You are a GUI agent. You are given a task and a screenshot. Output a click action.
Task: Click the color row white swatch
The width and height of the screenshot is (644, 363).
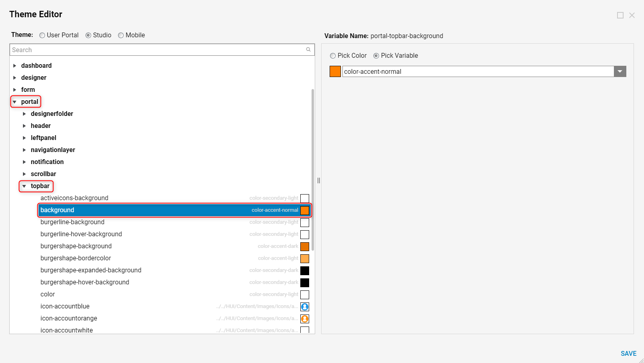point(305,295)
